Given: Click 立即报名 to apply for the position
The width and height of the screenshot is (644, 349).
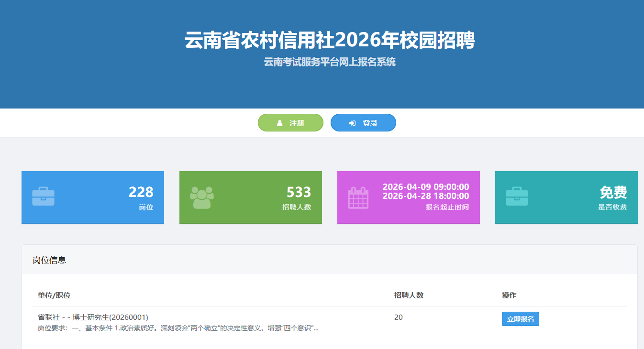Looking at the screenshot, I should [520, 318].
